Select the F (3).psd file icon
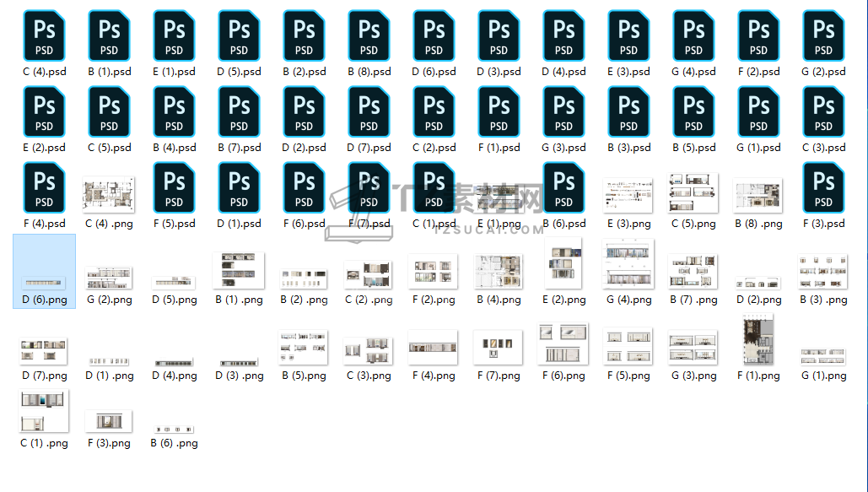The height and width of the screenshot is (492, 868). [823, 187]
